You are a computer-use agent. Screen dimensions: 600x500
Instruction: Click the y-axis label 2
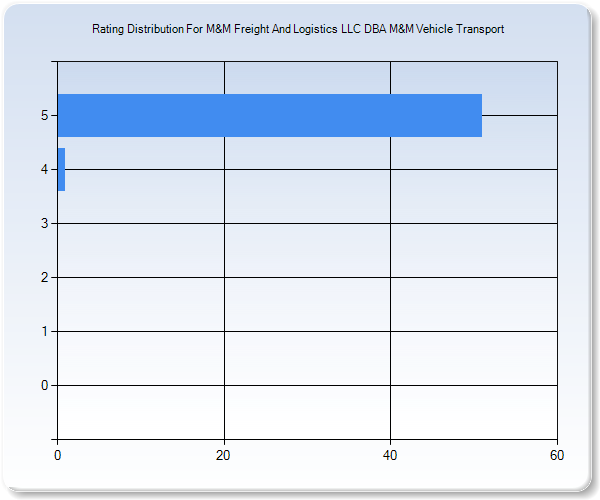[x=44, y=277]
